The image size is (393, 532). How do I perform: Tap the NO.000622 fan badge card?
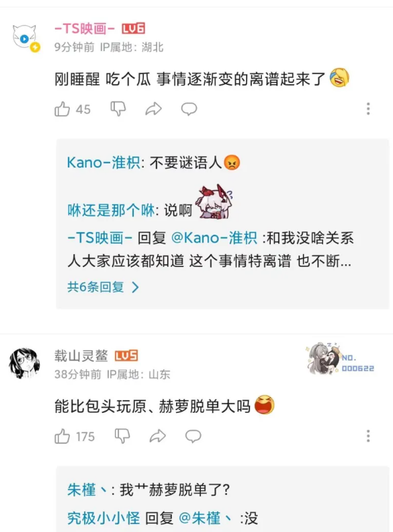tap(340, 359)
